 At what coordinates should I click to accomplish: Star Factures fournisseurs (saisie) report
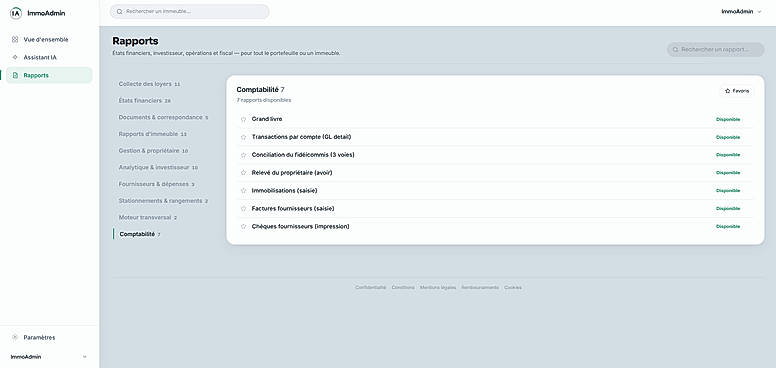(243, 209)
